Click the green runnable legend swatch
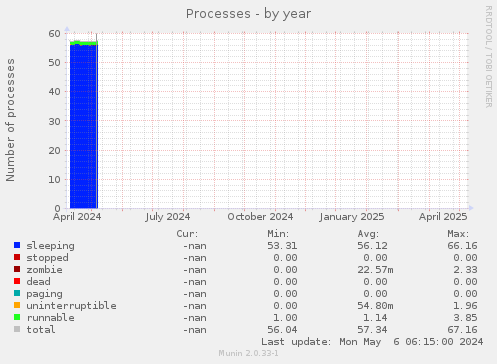This screenshot has height=364, width=497. [17, 317]
